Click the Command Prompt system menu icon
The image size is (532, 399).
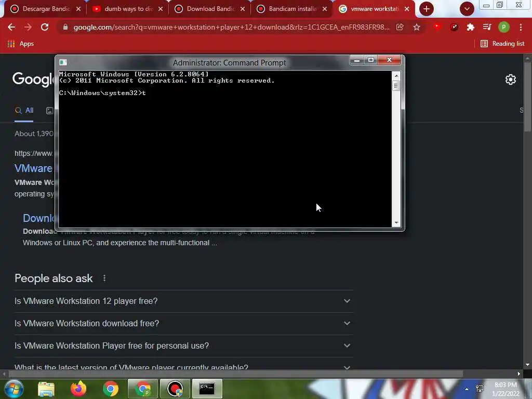[x=63, y=62]
